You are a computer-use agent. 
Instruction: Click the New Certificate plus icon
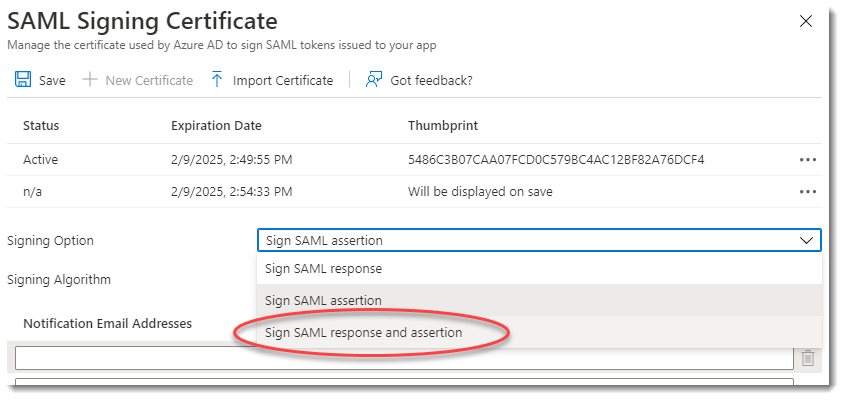pyautogui.click(x=90, y=80)
